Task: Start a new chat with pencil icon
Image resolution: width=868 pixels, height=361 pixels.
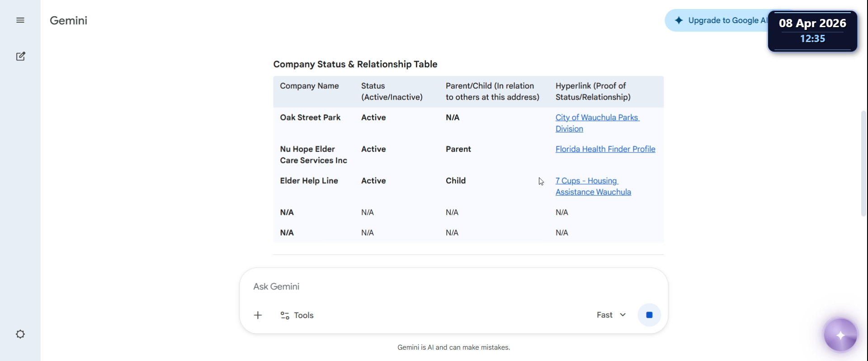Action: [20, 57]
